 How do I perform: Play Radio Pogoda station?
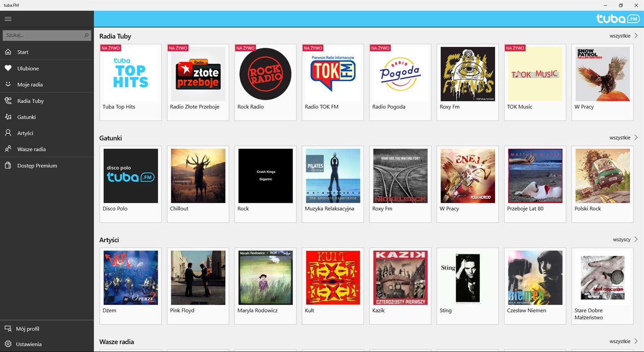point(400,82)
